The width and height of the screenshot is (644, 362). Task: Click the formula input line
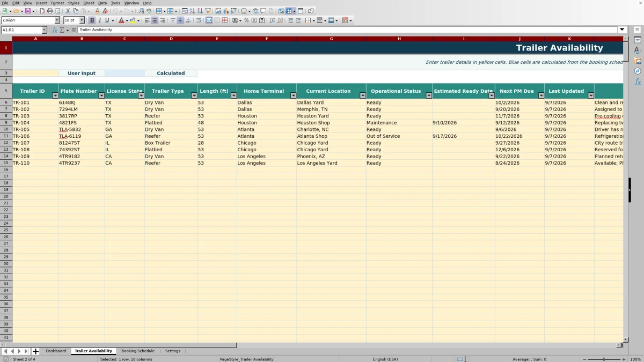coord(348,30)
